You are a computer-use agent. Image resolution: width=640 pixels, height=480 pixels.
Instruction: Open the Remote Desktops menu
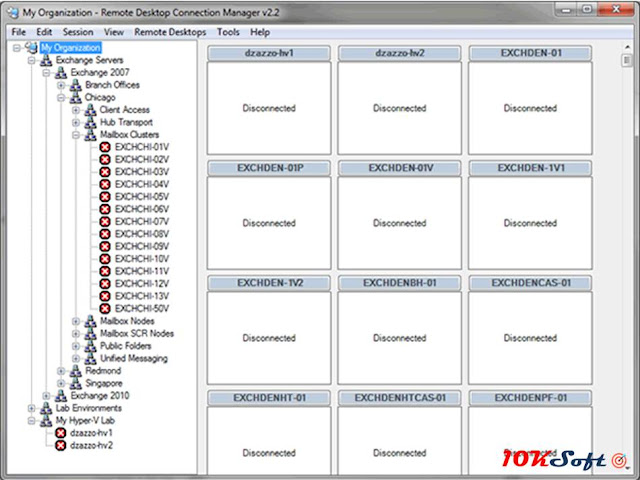(170, 32)
